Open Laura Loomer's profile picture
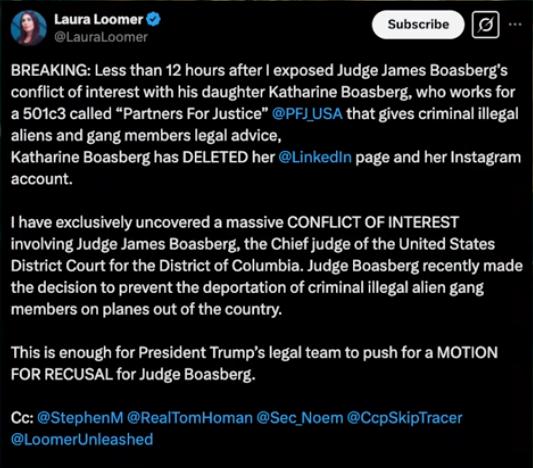This screenshot has width=533, height=468. coord(29,28)
